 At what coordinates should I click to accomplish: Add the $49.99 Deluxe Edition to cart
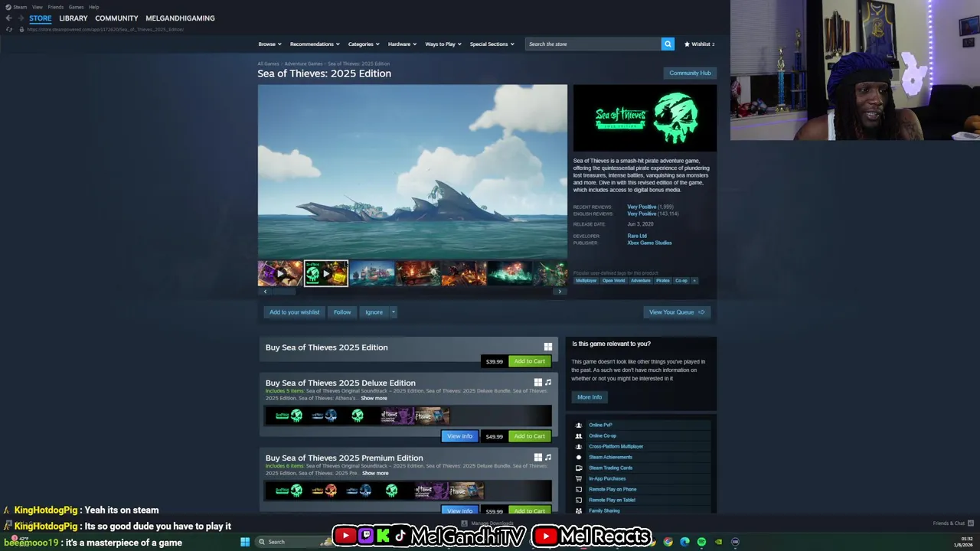[x=529, y=436]
